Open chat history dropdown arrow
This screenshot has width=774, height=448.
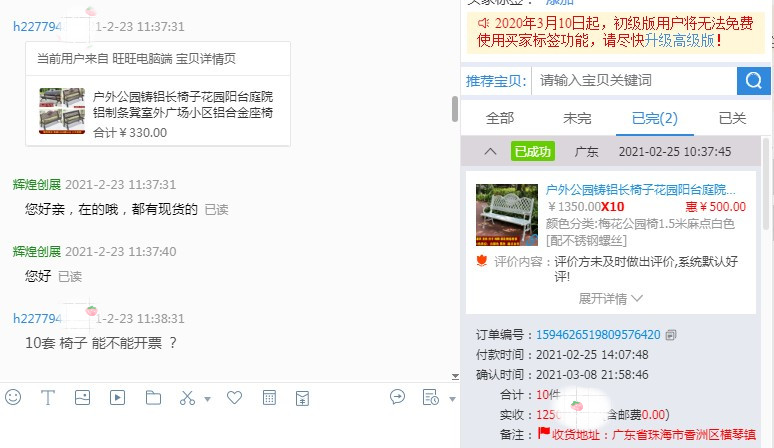click(452, 399)
